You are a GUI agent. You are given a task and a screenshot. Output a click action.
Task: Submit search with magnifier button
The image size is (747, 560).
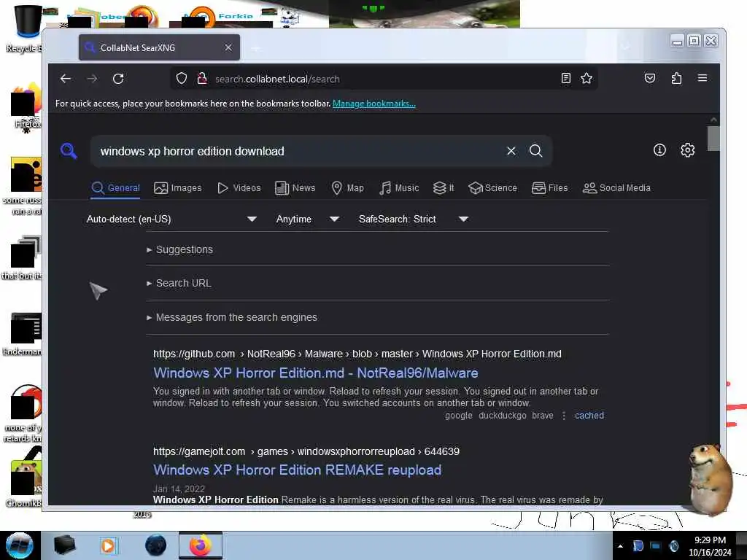click(536, 151)
